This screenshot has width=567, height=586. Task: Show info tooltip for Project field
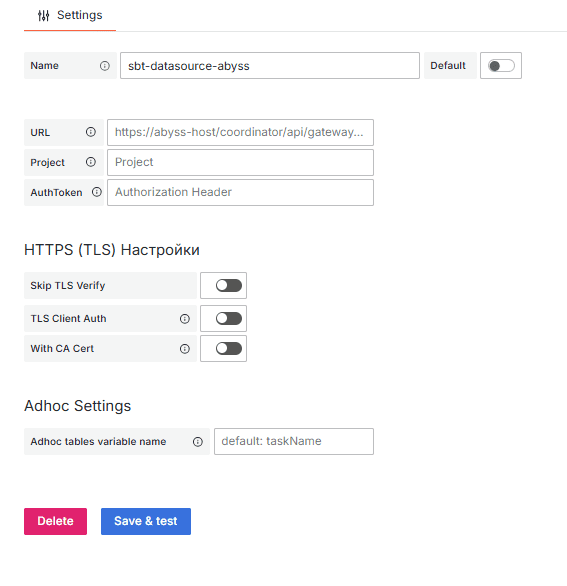coord(91,162)
